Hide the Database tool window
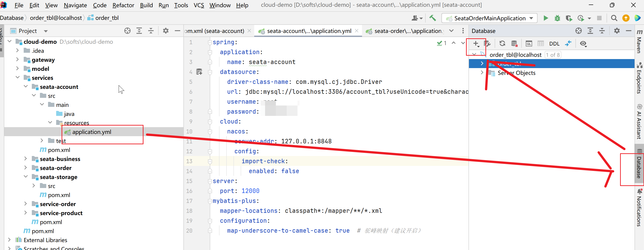 click(x=628, y=31)
